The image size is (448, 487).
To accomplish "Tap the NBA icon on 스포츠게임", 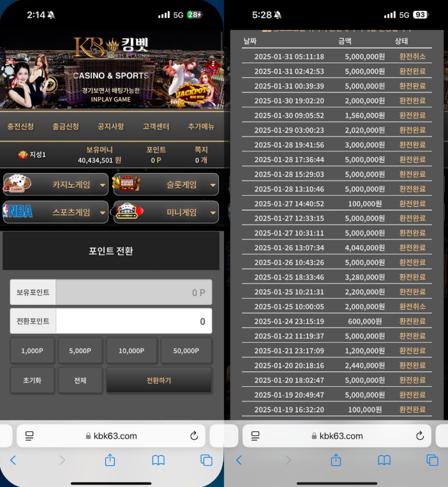I will click(x=17, y=211).
